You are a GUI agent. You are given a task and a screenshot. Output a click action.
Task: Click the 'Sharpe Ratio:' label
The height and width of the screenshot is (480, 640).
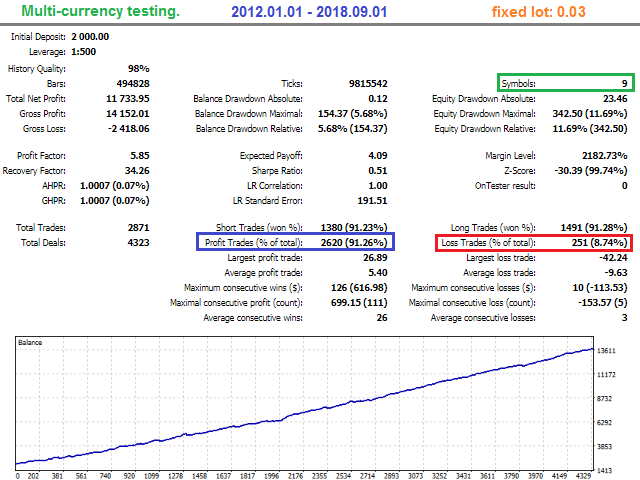pos(278,171)
